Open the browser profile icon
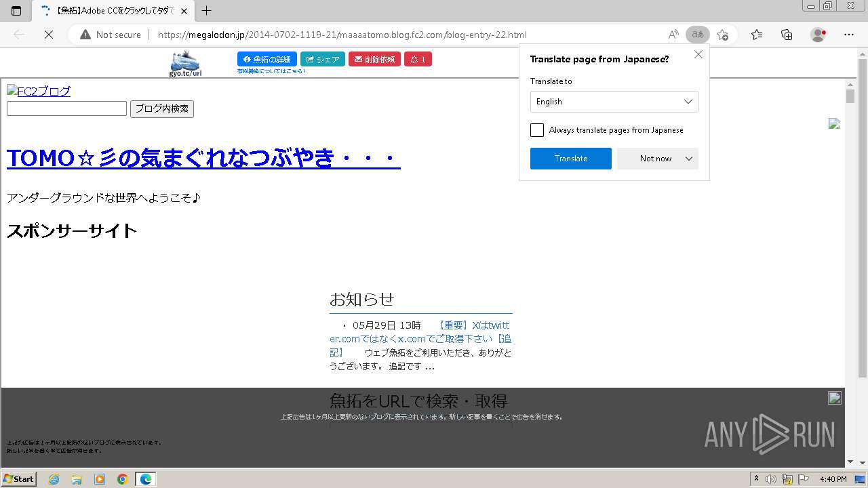This screenshot has height=488, width=868. coord(818,35)
